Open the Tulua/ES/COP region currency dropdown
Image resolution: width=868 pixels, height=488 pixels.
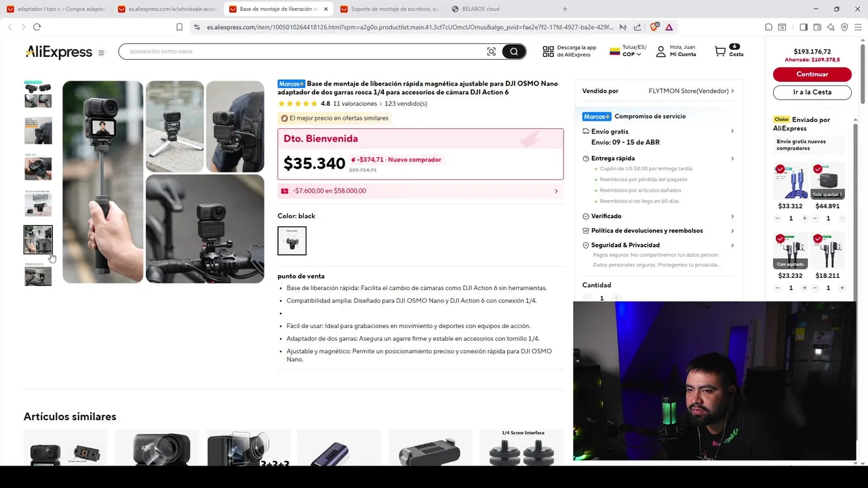tap(628, 51)
